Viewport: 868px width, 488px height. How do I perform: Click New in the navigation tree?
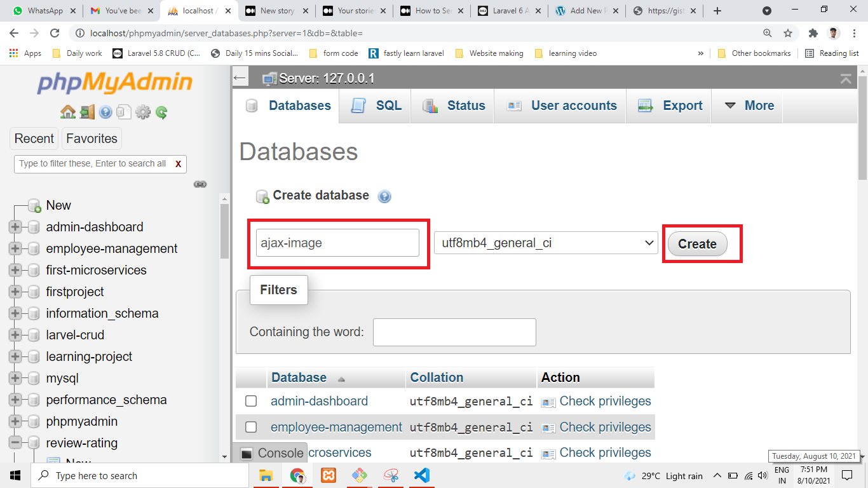tap(58, 205)
